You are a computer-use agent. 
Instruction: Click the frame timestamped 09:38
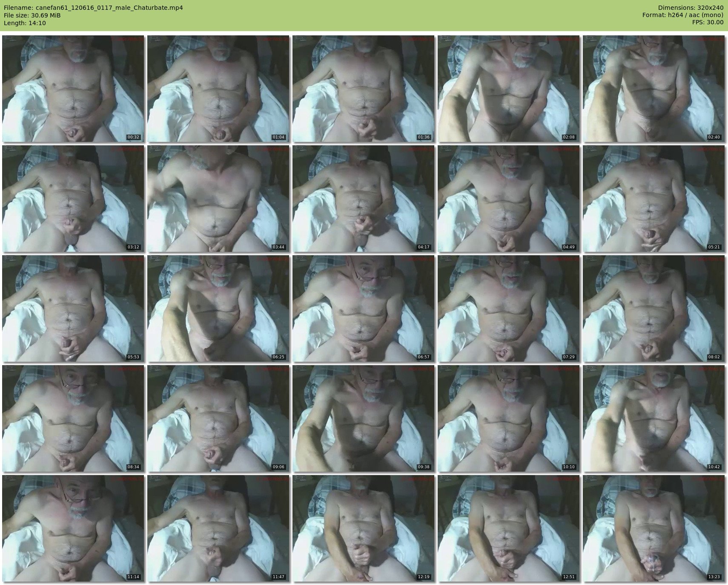pyautogui.click(x=363, y=418)
